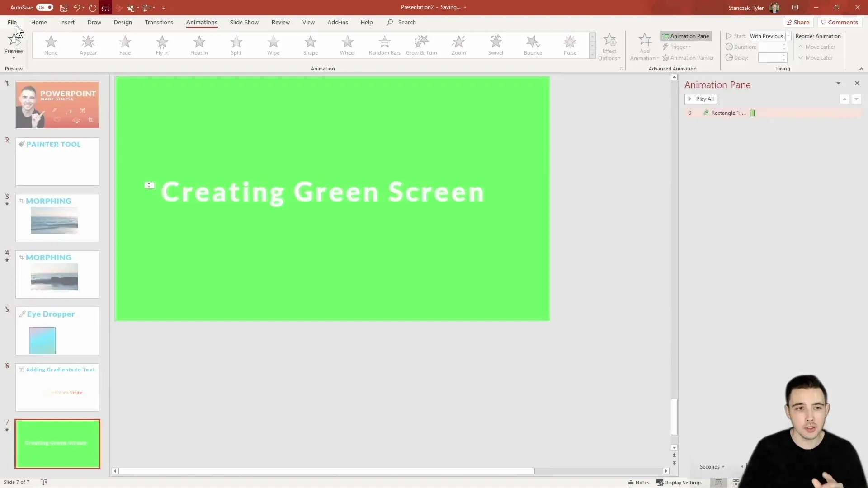Image resolution: width=868 pixels, height=488 pixels.
Task: Select the Painter Tool slide 2 thumbnail
Action: point(57,161)
